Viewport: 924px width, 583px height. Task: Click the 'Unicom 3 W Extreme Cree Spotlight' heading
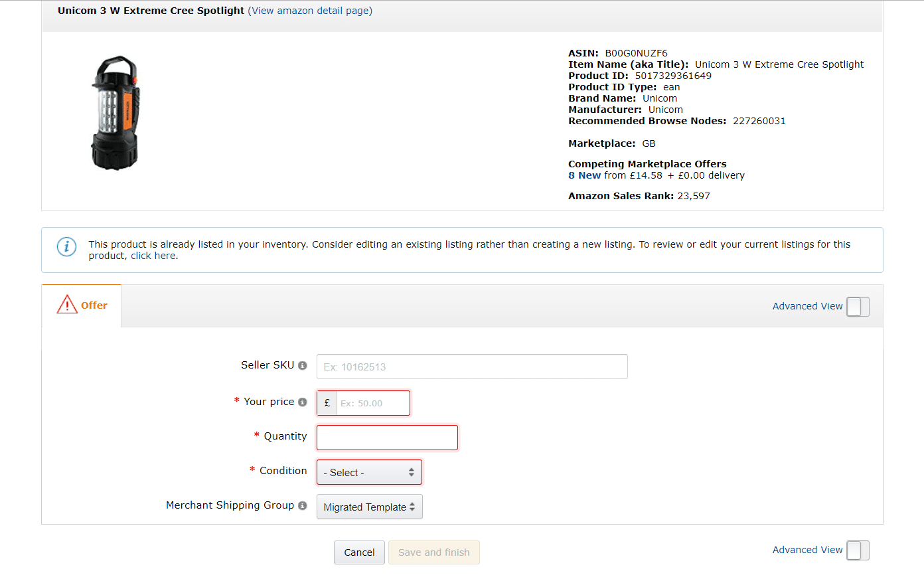tap(151, 11)
